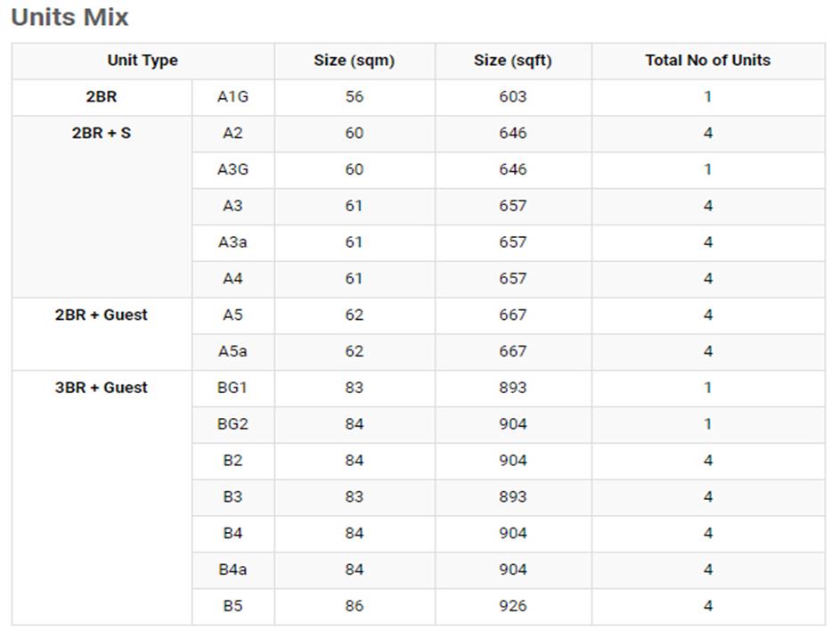
Task: Select the 86 sqm size value
Action: (354, 606)
